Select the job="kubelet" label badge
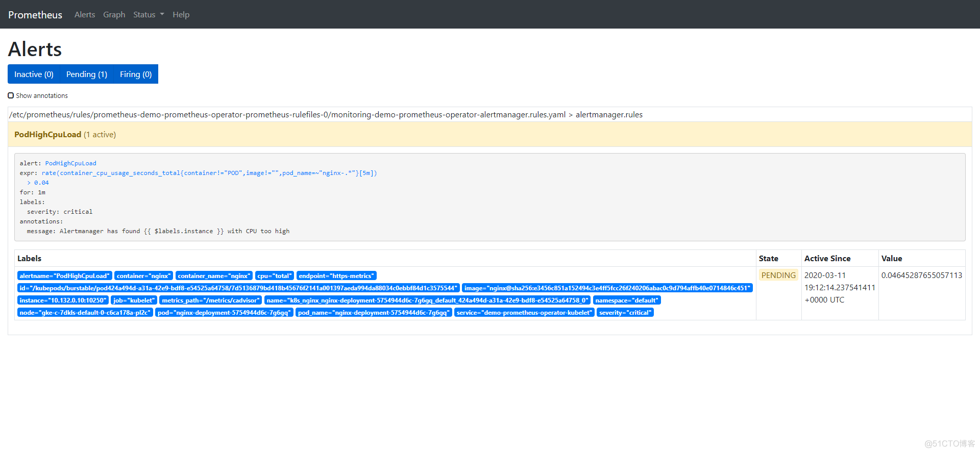This screenshot has width=980, height=453. pos(134,300)
